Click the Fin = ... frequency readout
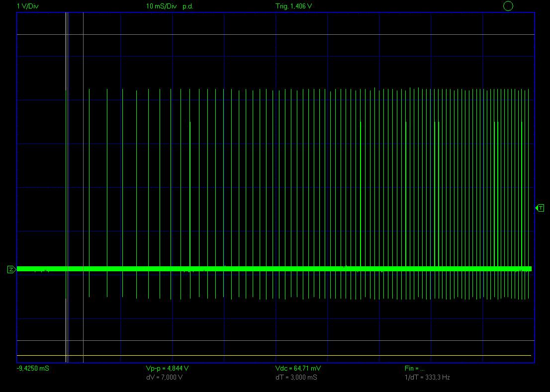This screenshot has width=550, height=392. pos(415,369)
